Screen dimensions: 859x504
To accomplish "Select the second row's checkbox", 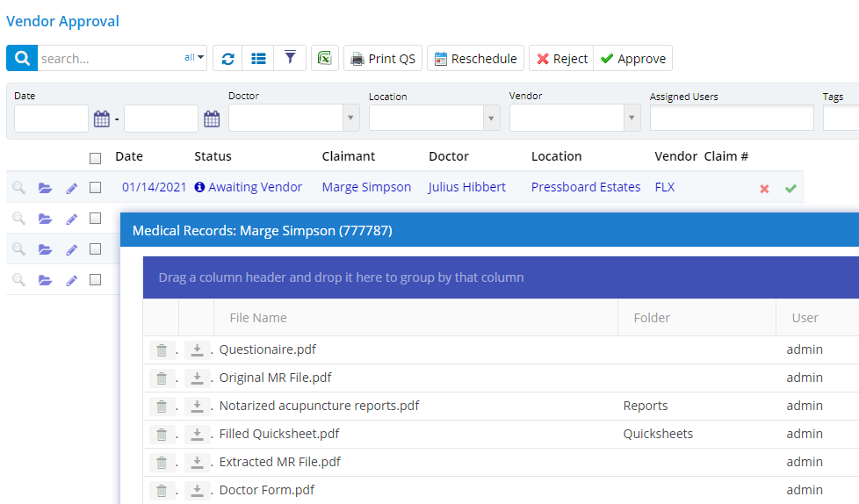I will 95,218.
